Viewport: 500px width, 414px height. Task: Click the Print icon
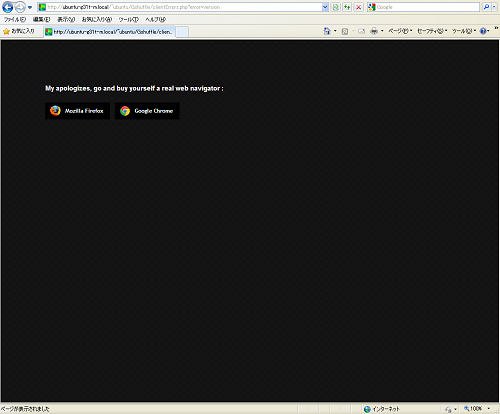(x=374, y=31)
